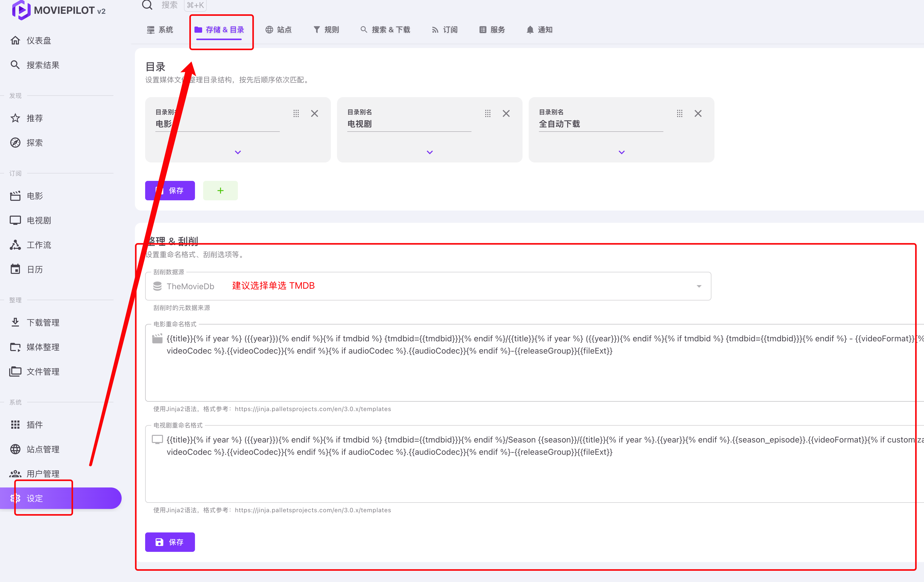Open the 工作流 workflow sidebar icon
924x582 pixels.
click(x=15, y=245)
